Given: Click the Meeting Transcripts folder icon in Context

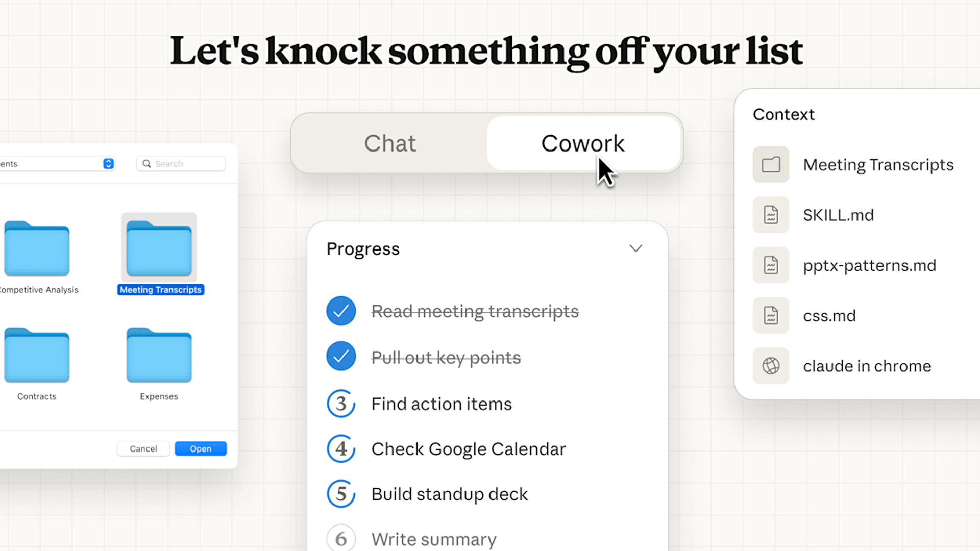Looking at the screenshot, I should [771, 165].
